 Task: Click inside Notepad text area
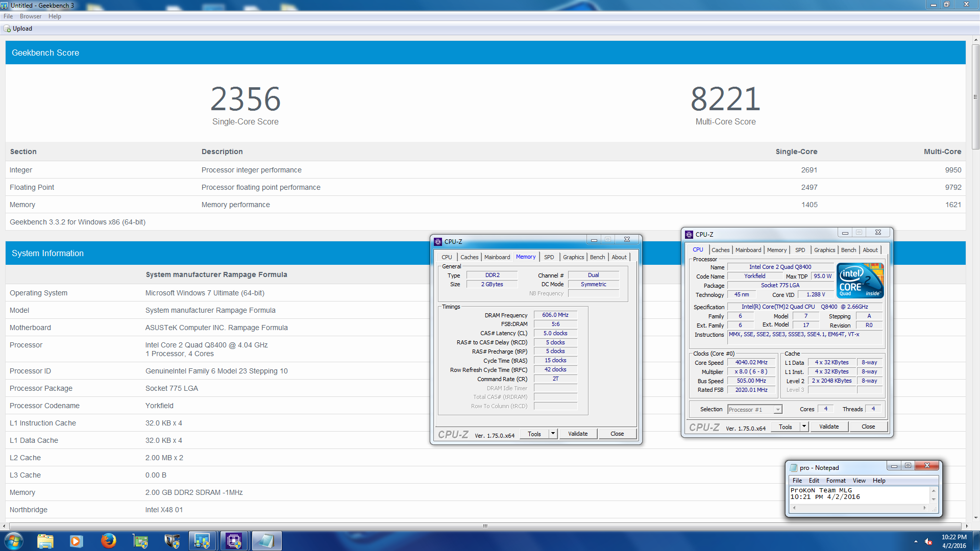tap(860, 495)
